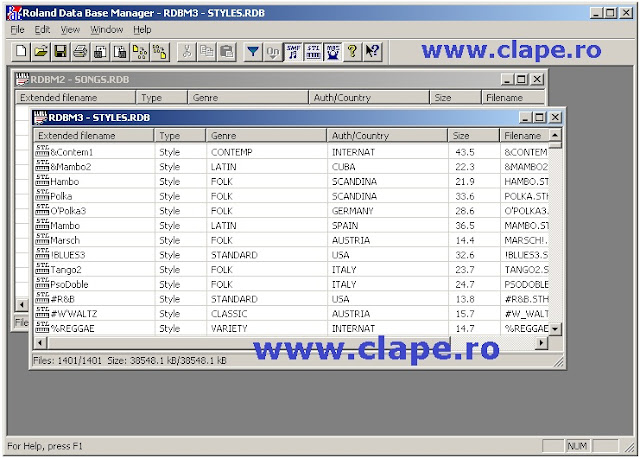640x459 pixels.
Task: Click the left arrow of the STYLES.RDB horizontal scrollbar
Action: click(40, 343)
